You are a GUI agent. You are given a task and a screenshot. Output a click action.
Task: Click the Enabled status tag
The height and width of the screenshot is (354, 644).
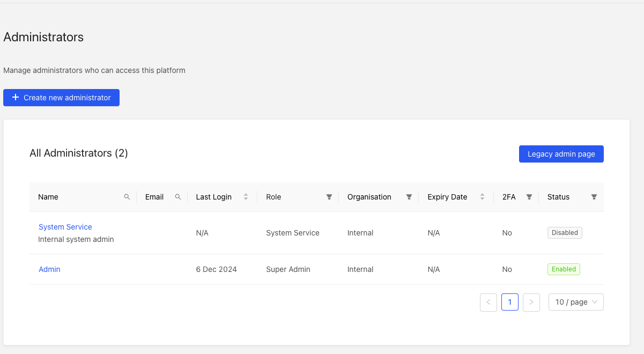click(x=564, y=269)
